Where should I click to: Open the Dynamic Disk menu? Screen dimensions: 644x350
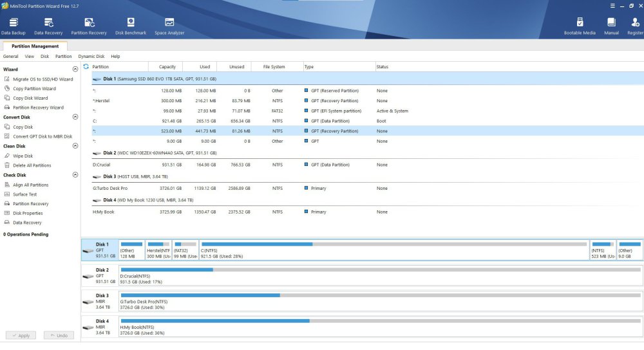click(x=91, y=57)
